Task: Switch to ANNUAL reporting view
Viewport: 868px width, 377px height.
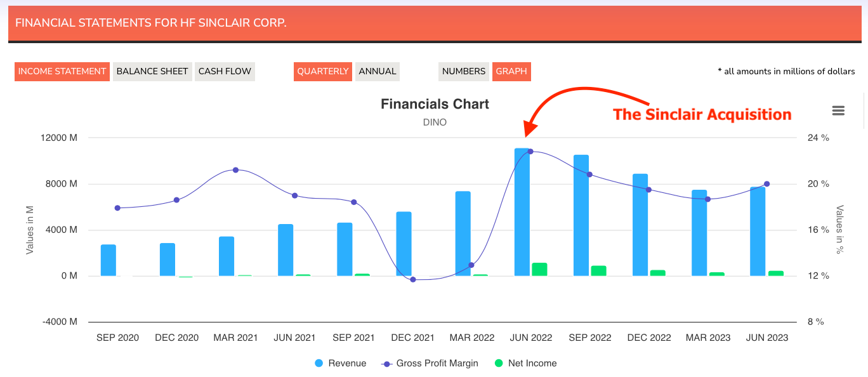Action: pos(376,71)
